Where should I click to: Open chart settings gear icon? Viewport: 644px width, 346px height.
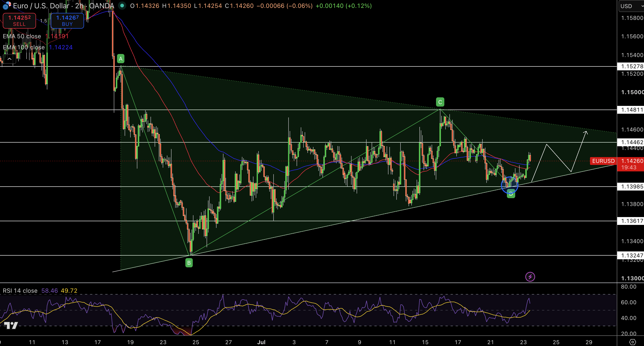(632, 342)
